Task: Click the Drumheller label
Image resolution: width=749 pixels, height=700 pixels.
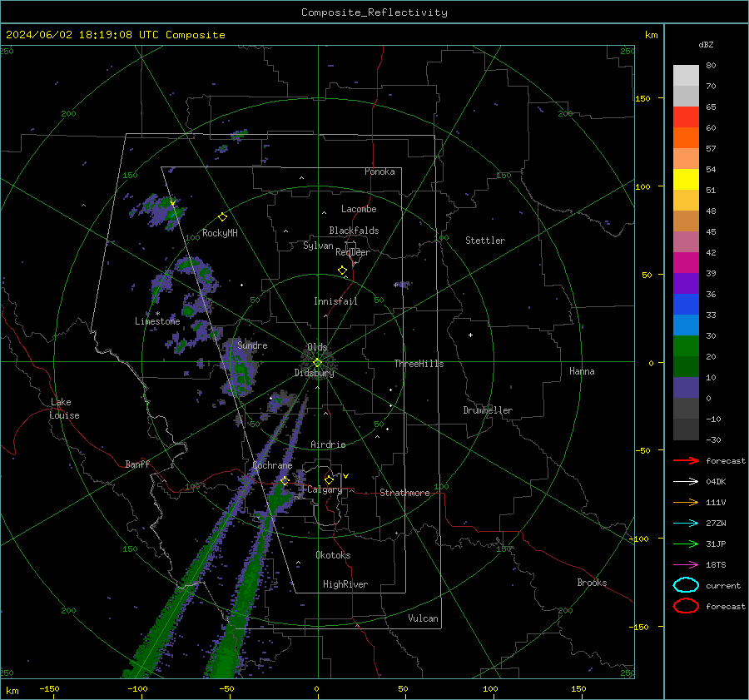Action: 488,410
